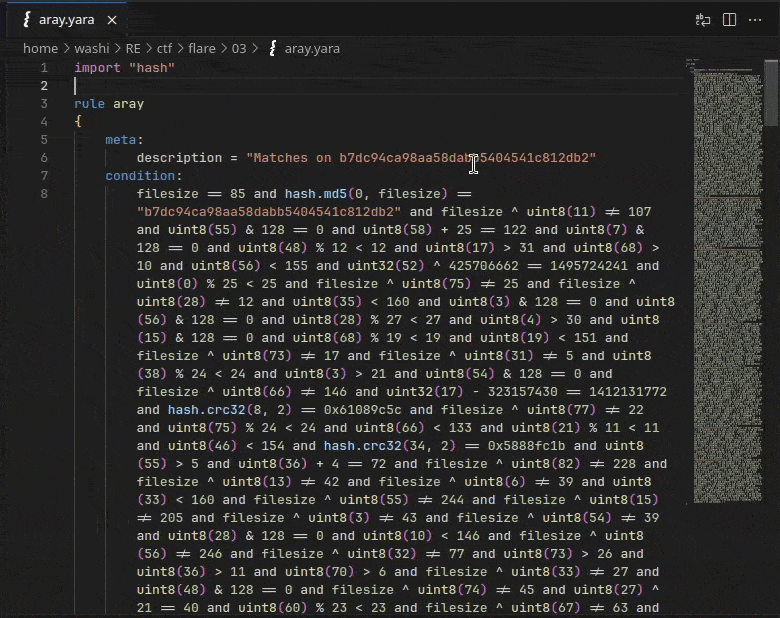Click the 'rule' keyword on line 3
780x618 pixels.
point(90,103)
